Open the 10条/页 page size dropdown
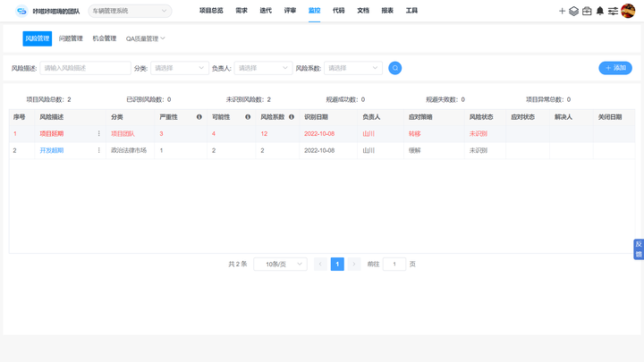 pyautogui.click(x=281, y=264)
